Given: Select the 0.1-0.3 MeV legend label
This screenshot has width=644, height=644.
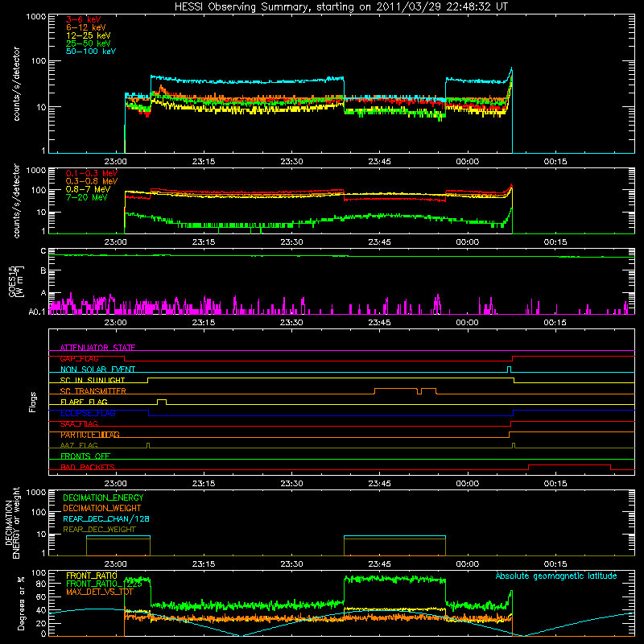Looking at the screenshot, I should tap(92, 173).
